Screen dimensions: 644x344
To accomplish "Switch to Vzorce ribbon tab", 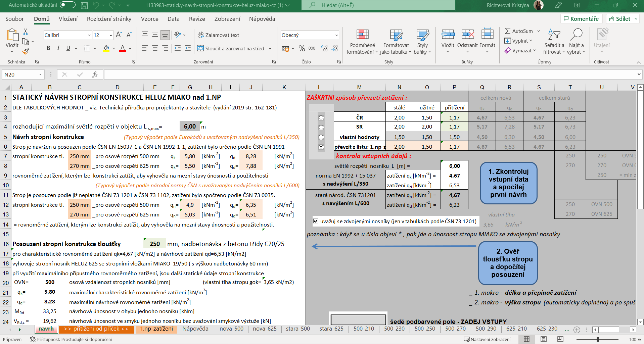I will 150,19.
